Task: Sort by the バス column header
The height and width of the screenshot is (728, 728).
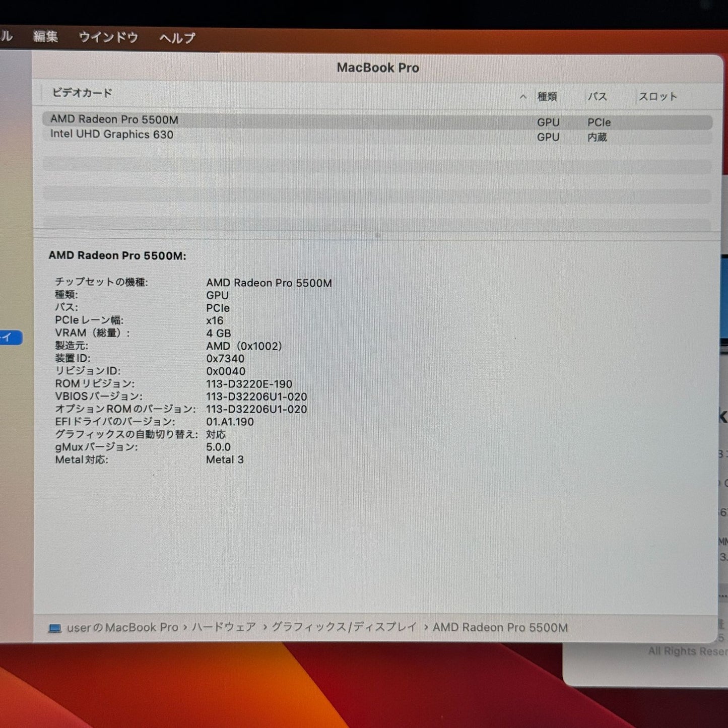Action: point(598,96)
